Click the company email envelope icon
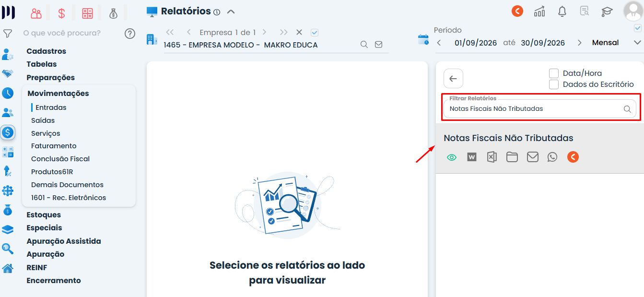Image resolution: width=644 pixels, height=297 pixels. pyautogui.click(x=378, y=45)
